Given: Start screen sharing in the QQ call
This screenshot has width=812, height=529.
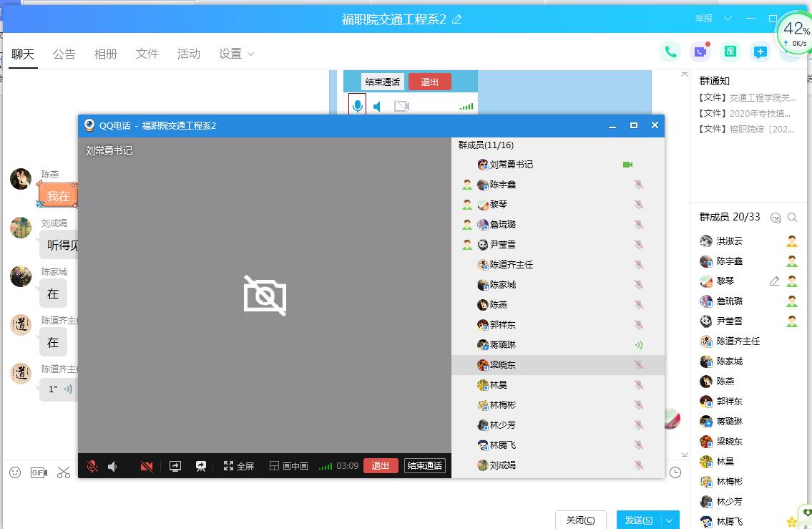Looking at the screenshot, I should pyautogui.click(x=175, y=466).
